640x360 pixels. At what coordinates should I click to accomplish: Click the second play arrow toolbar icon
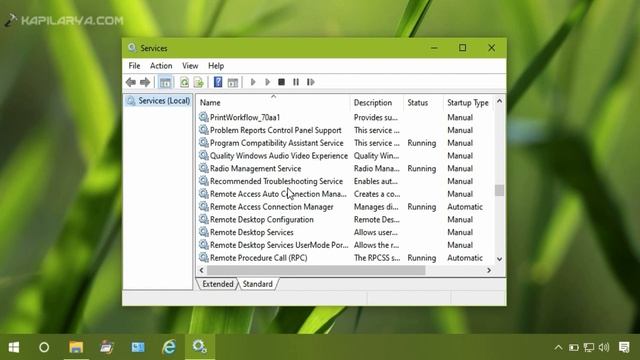click(x=267, y=82)
